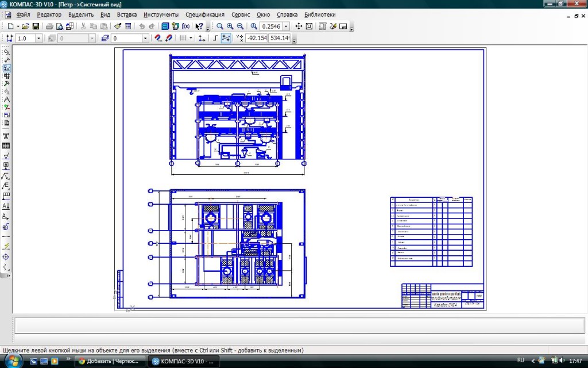
Task: Expand the grid options dropdown arrow
Action: coord(191,39)
